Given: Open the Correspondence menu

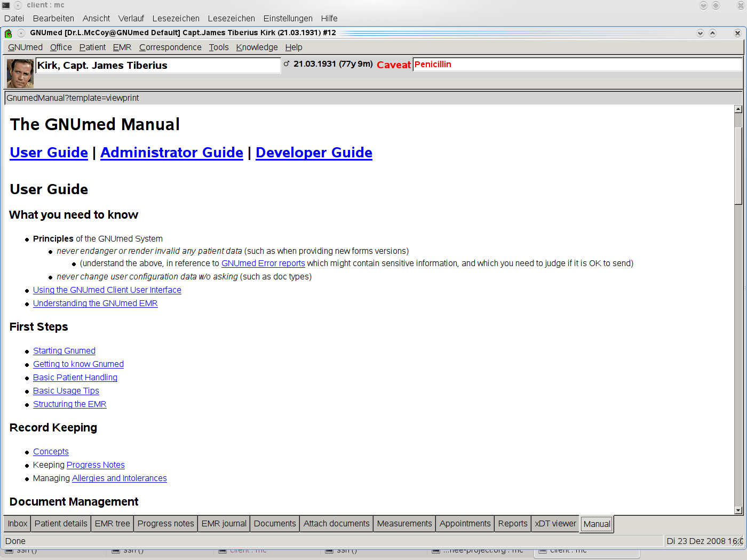Looking at the screenshot, I should tap(170, 47).
